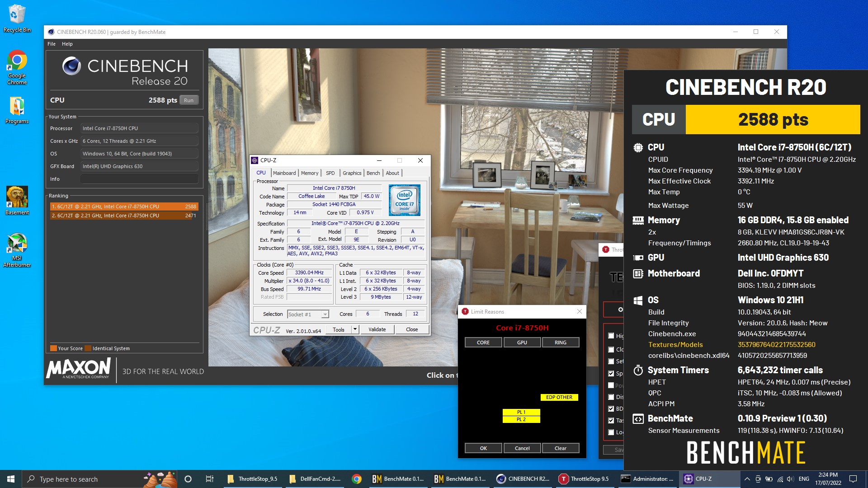Click the Info input field in Cinebench

point(139,179)
